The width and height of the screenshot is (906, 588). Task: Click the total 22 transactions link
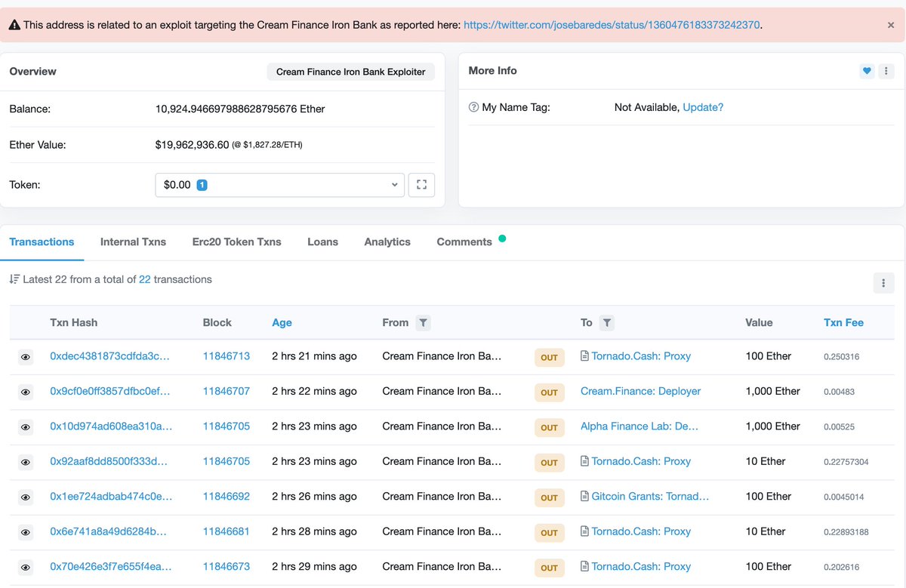tap(144, 279)
